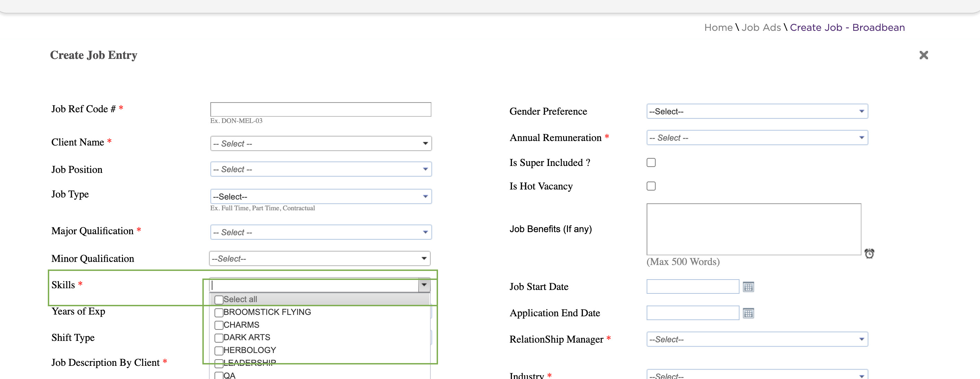Open the RelationShip Manager dropdown
This screenshot has width=980, height=379.
tap(757, 339)
